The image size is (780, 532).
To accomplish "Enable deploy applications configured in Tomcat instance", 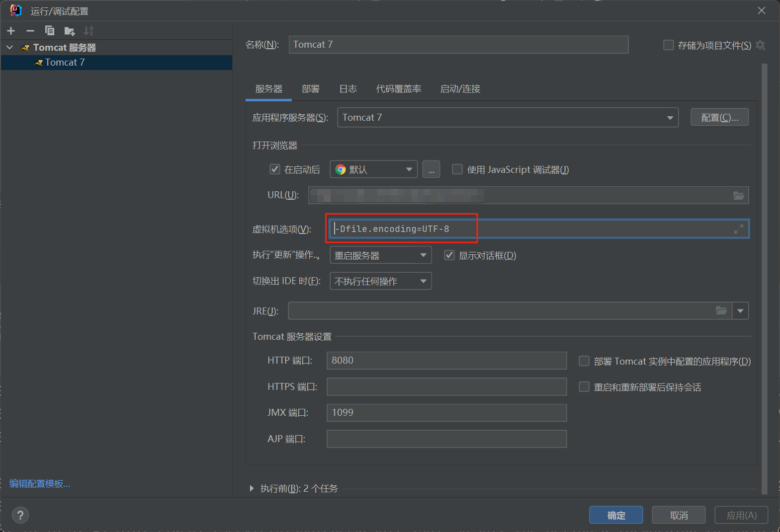I will (584, 361).
